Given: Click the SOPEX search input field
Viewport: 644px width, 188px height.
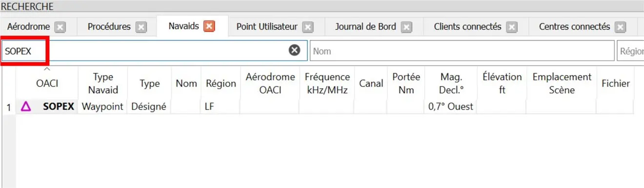Looking at the screenshot, I should click(x=154, y=51).
